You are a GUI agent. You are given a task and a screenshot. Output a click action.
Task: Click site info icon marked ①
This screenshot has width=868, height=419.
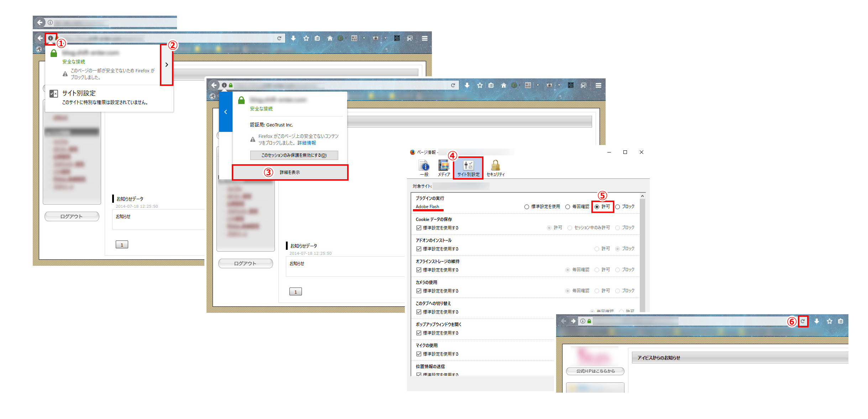[x=51, y=38]
